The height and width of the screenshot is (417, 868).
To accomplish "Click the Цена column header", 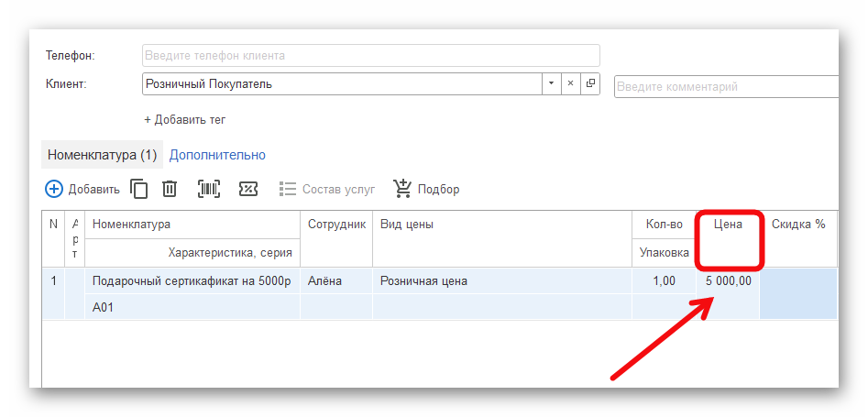I will 728,224.
